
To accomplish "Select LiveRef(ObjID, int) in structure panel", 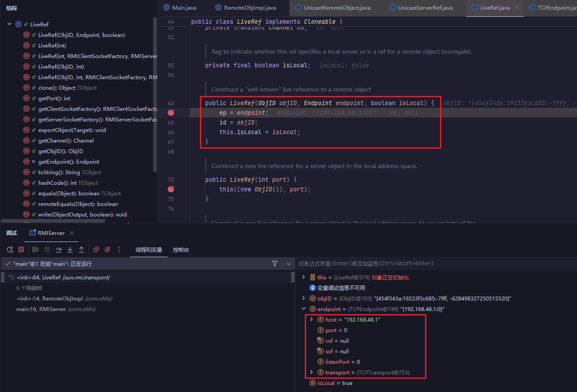I will click(x=61, y=66).
